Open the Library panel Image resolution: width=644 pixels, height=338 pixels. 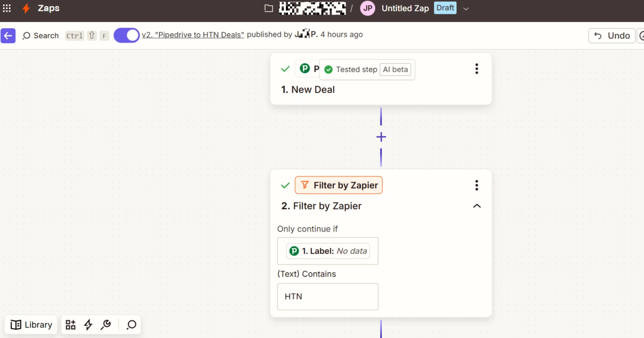[x=31, y=325]
